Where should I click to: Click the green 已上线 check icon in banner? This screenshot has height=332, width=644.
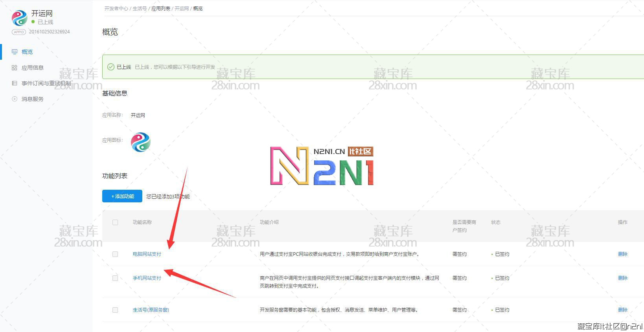111,67
